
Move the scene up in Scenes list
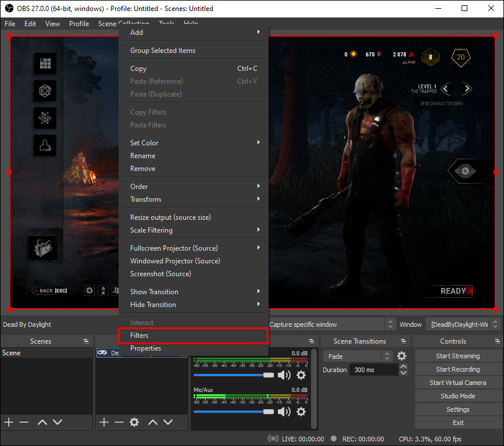pos(42,422)
